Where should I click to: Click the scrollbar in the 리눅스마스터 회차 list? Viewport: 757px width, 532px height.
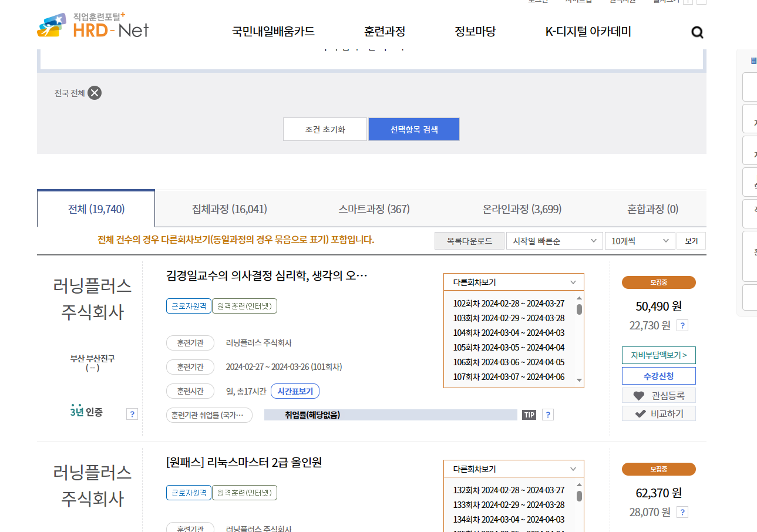579,496
